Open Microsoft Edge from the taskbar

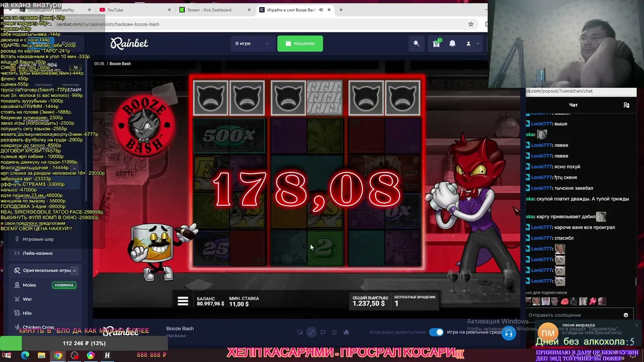pyautogui.click(x=25, y=355)
